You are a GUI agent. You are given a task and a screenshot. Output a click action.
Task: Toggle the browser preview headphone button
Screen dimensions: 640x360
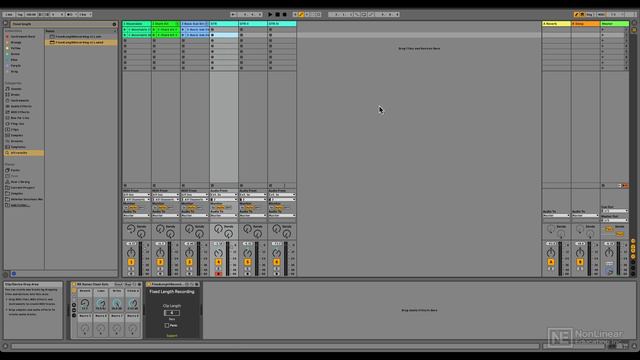[13, 274]
